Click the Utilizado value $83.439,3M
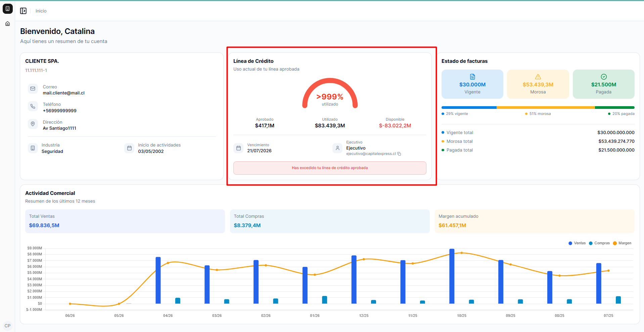 pos(330,126)
